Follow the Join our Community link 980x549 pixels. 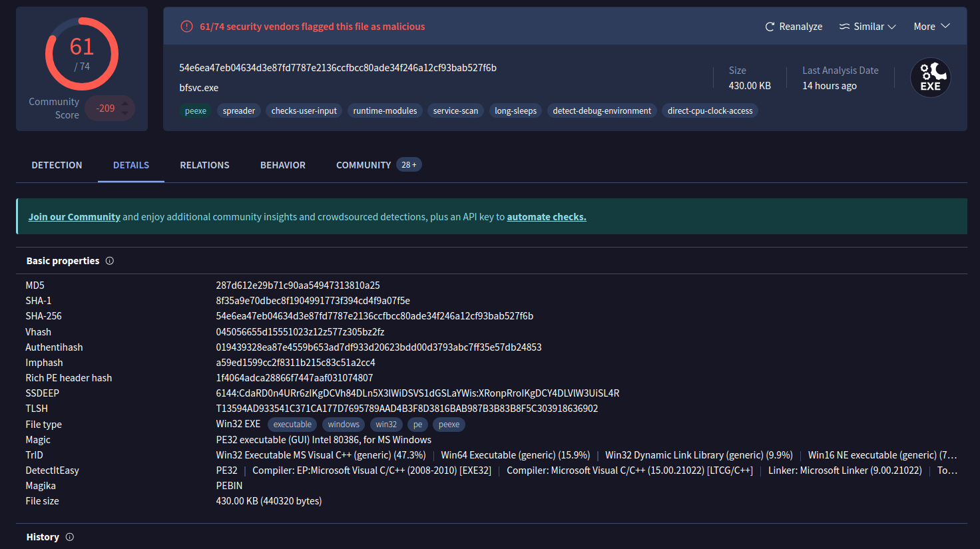tap(74, 217)
